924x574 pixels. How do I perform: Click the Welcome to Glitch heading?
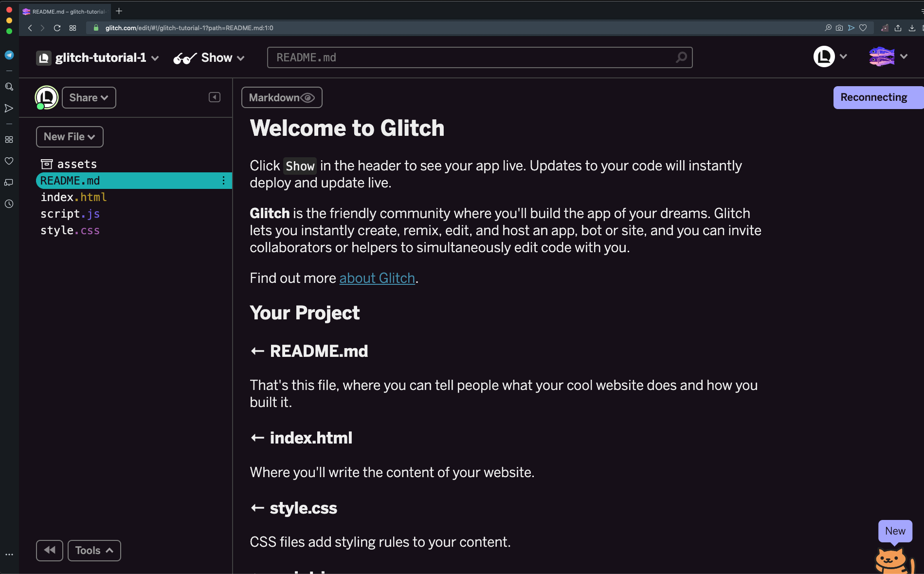pyautogui.click(x=347, y=129)
